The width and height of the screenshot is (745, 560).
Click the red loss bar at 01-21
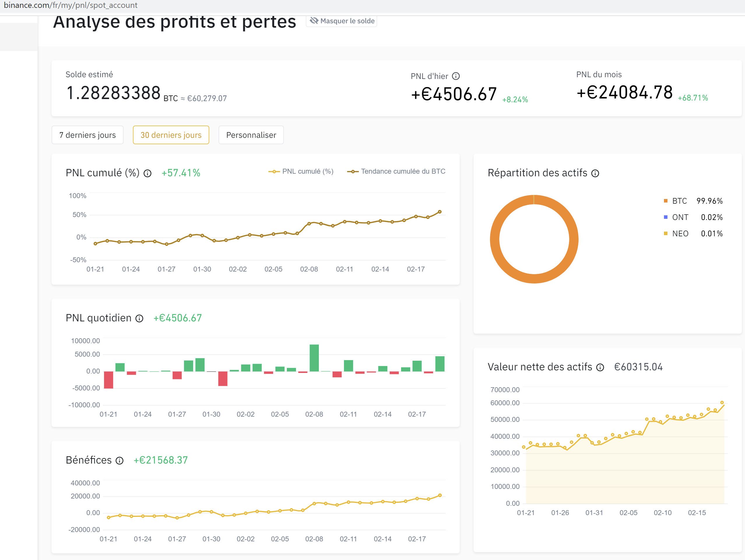click(108, 380)
